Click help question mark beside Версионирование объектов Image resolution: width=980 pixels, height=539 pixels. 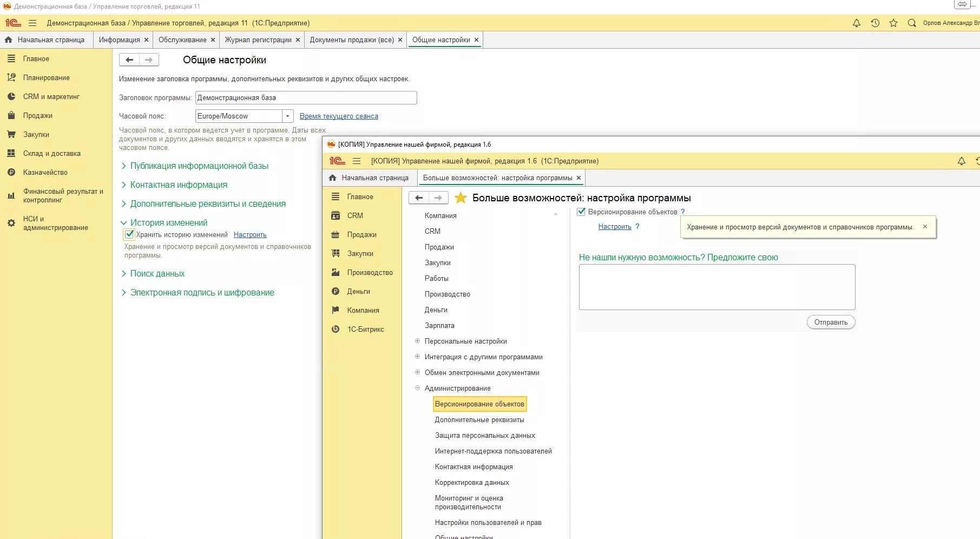coord(683,212)
